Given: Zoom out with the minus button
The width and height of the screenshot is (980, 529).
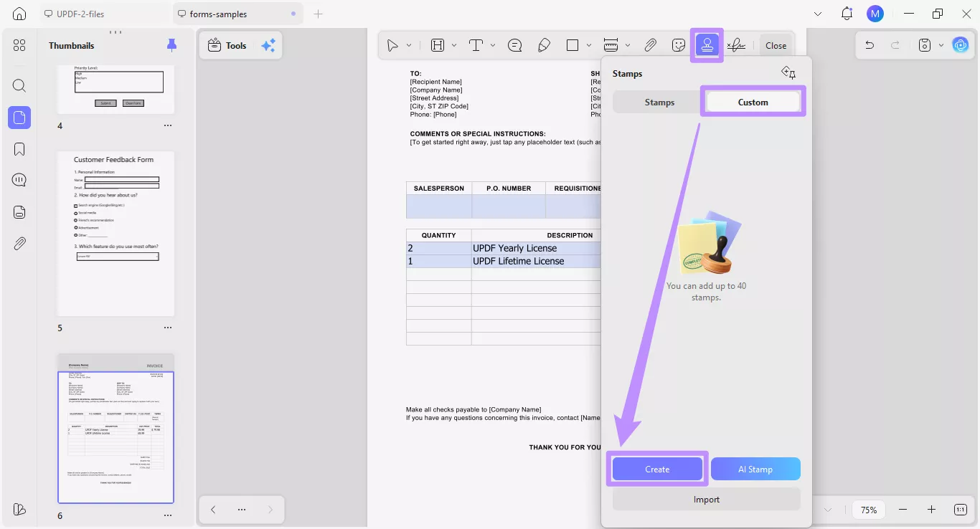Looking at the screenshot, I should 903,510.
